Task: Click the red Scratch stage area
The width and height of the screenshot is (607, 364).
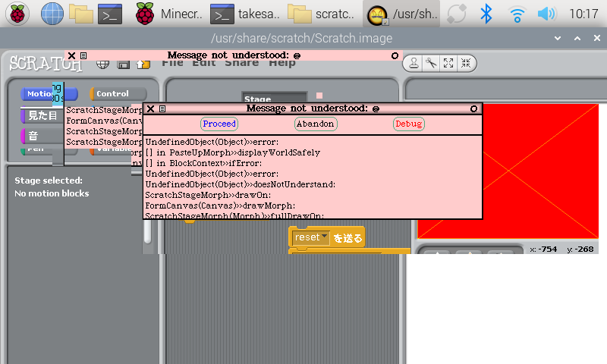Action: (508, 171)
